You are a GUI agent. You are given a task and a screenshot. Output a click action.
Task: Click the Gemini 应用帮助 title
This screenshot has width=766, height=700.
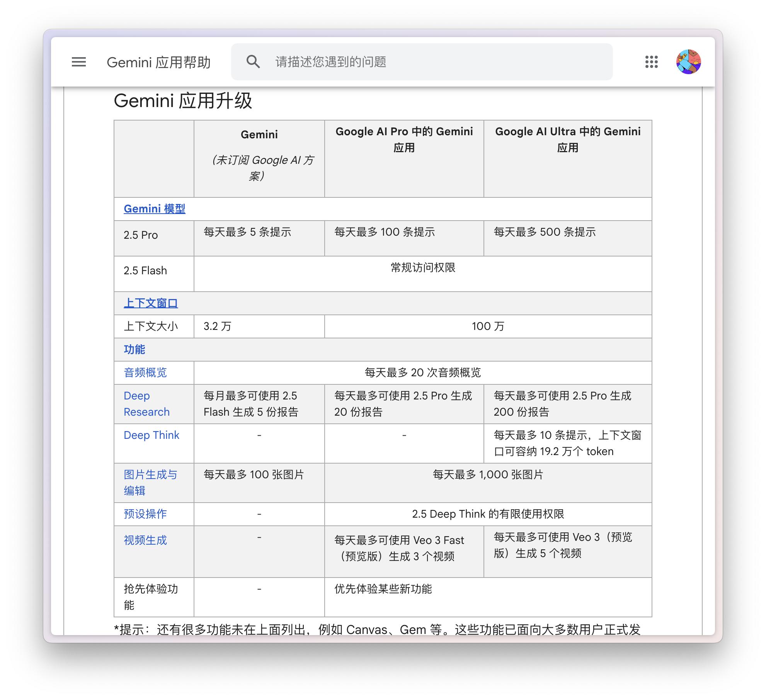(158, 62)
